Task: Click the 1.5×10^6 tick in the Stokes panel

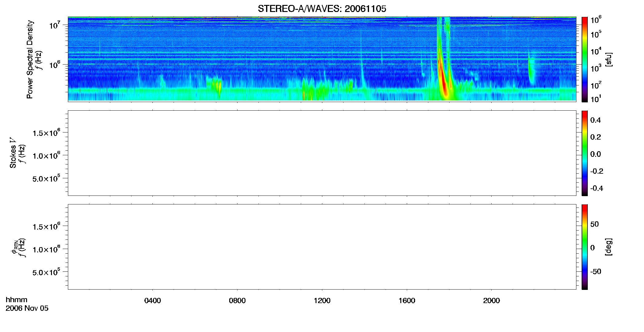Action: [x=46, y=132]
